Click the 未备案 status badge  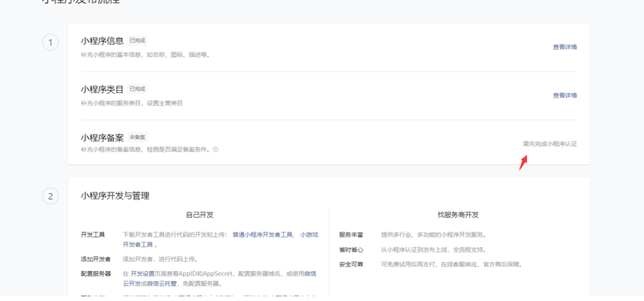[x=137, y=137]
